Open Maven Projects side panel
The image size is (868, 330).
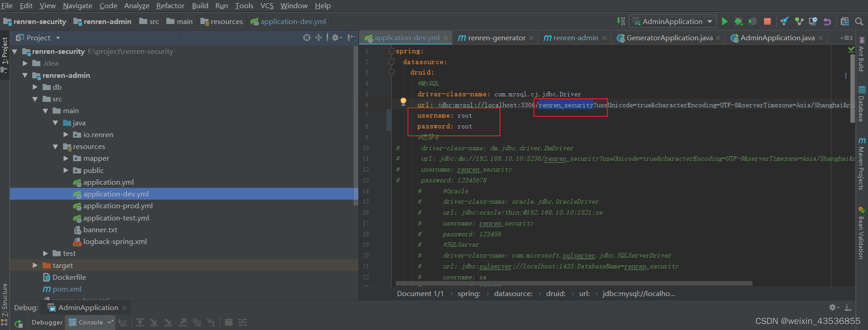861,163
